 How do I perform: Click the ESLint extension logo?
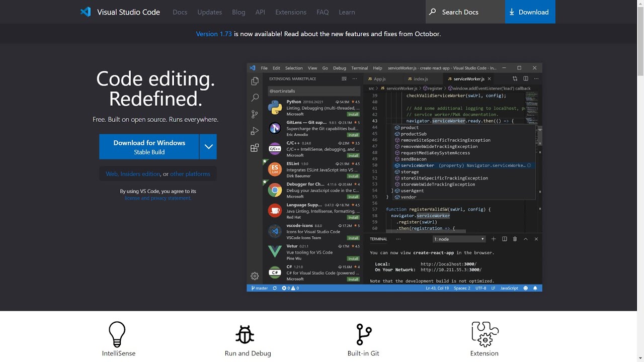pyautogui.click(x=275, y=169)
